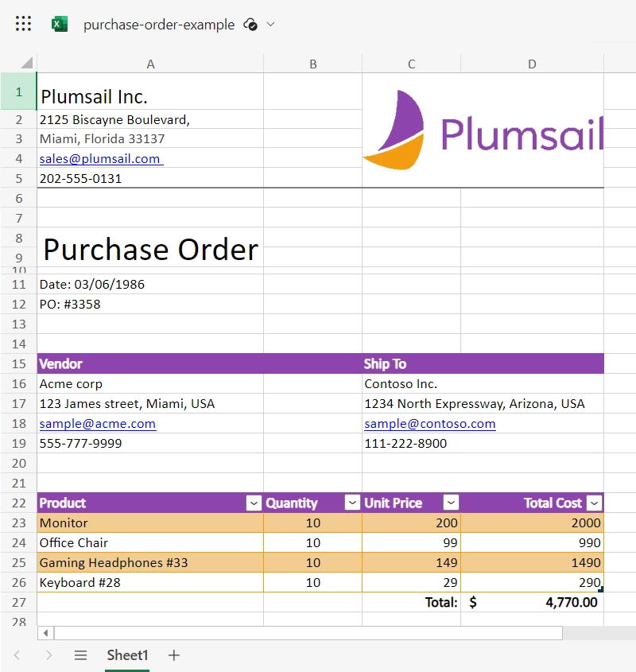Add a new sheet with plus icon
The image size is (636, 672).
coord(174,655)
